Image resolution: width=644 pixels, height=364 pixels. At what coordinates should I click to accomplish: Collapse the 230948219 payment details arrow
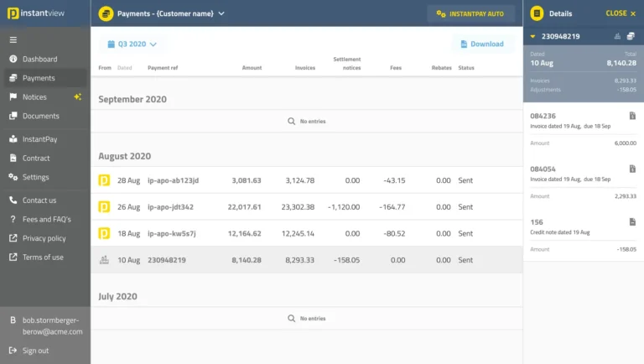533,36
